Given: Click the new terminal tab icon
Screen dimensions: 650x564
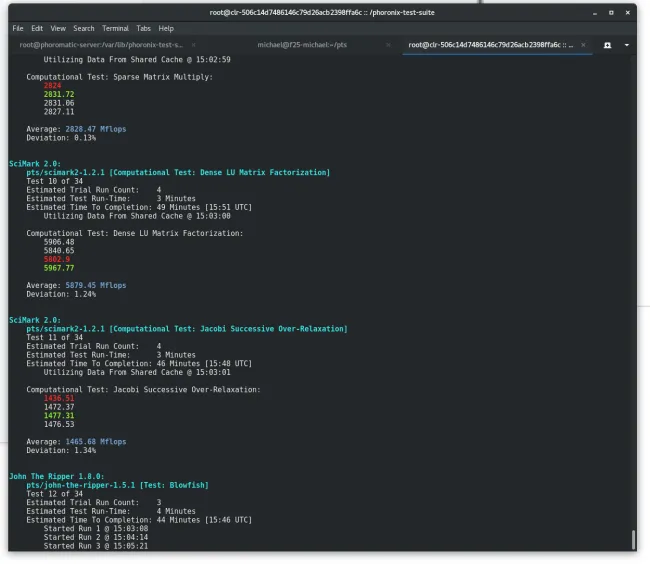Looking at the screenshot, I should pos(607,45).
